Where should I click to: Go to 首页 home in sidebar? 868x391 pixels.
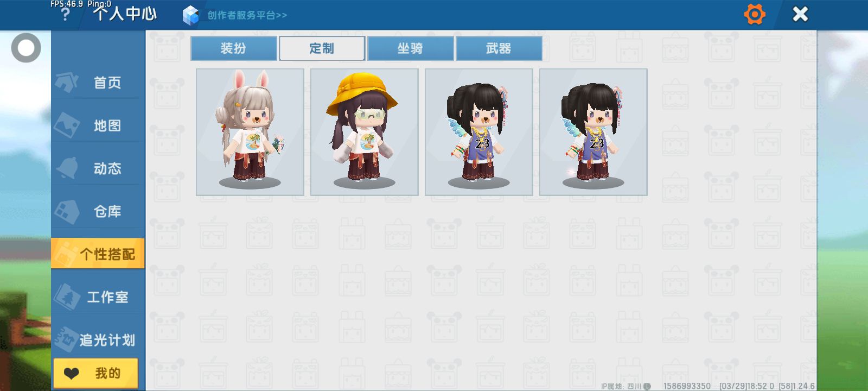click(98, 83)
